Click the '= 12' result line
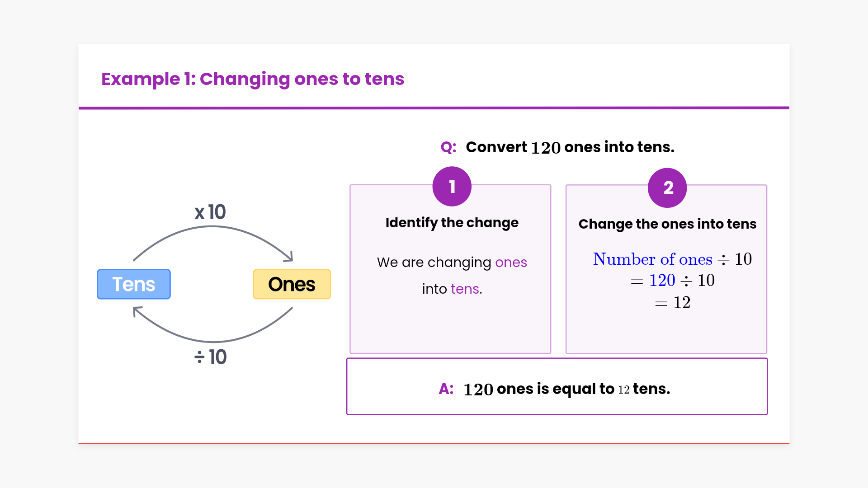 click(x=672, y=303)
